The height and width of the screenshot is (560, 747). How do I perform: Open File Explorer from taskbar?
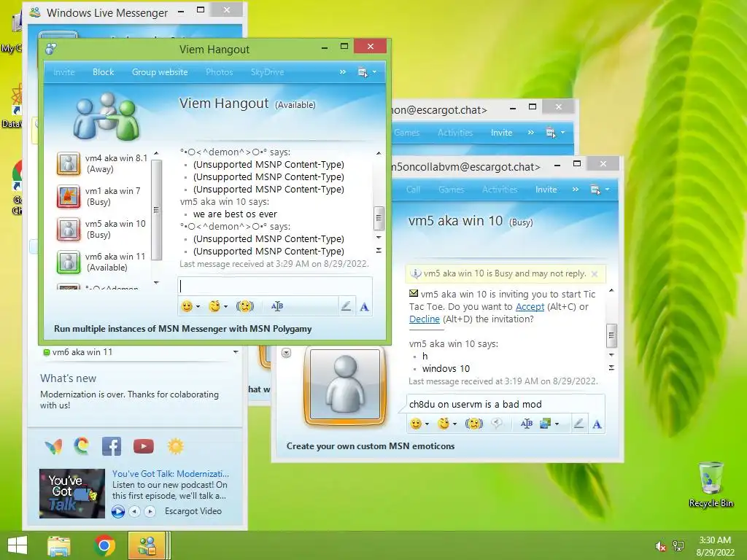pos(59,545)
